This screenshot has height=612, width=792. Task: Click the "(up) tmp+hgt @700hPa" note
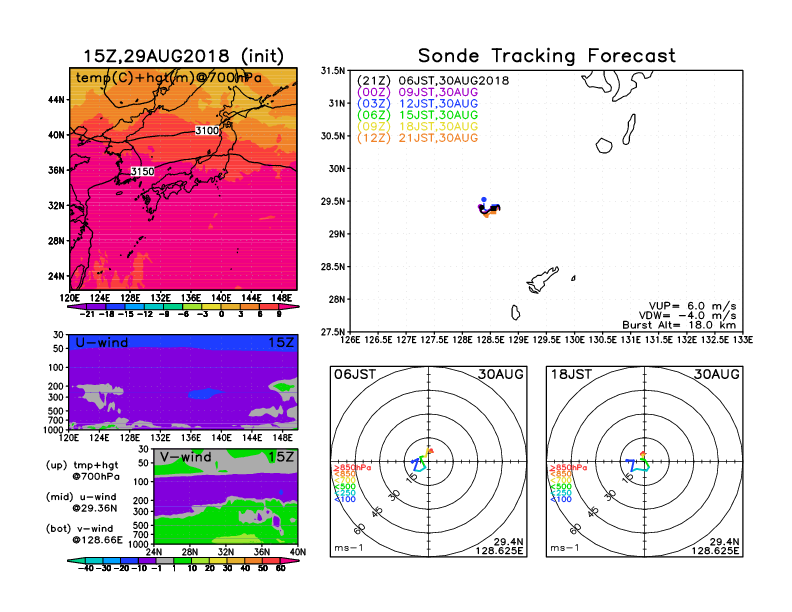[82, 471]
